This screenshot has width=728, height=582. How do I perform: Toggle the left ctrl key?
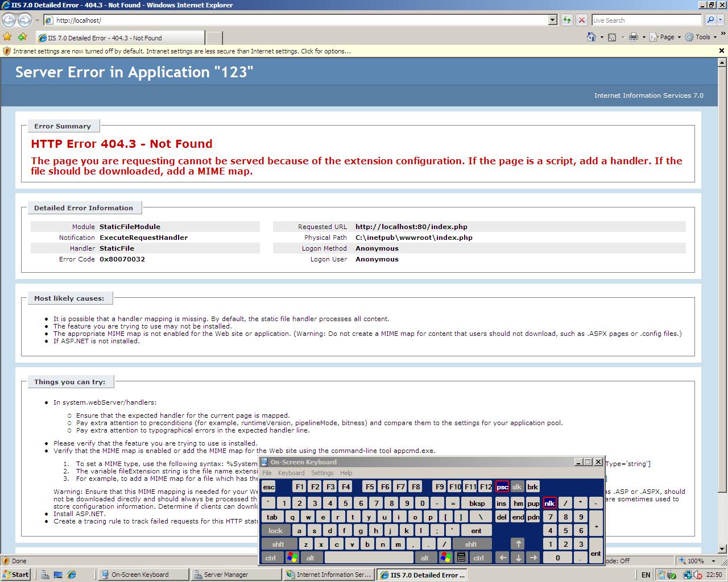(271, 558)
